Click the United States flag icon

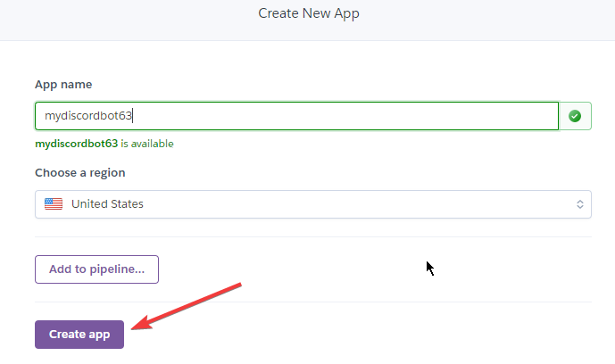(x=54, y=203)
